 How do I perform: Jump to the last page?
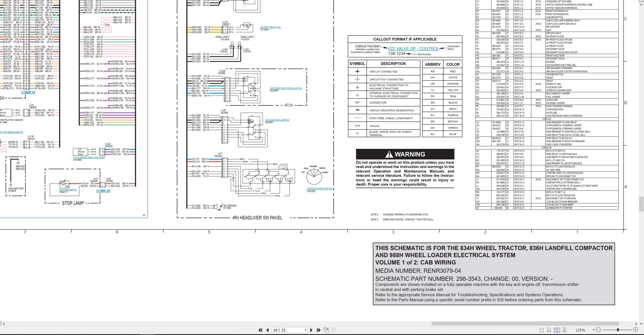[318, 330]
